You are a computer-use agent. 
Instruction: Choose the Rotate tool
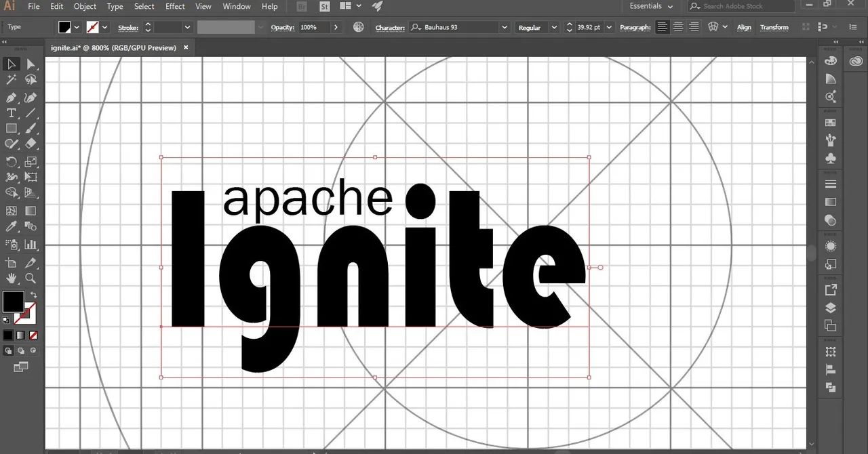tap(12, 161)
